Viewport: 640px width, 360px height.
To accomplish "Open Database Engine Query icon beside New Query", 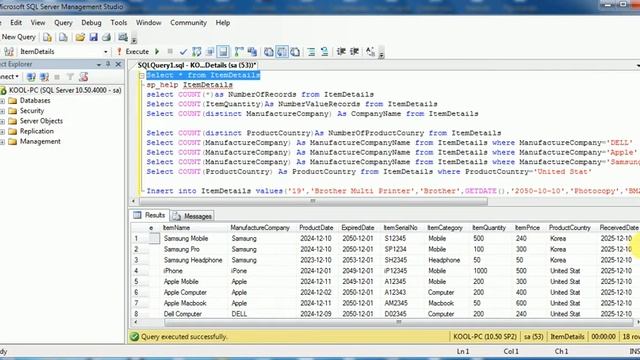I will click(47, 38).
